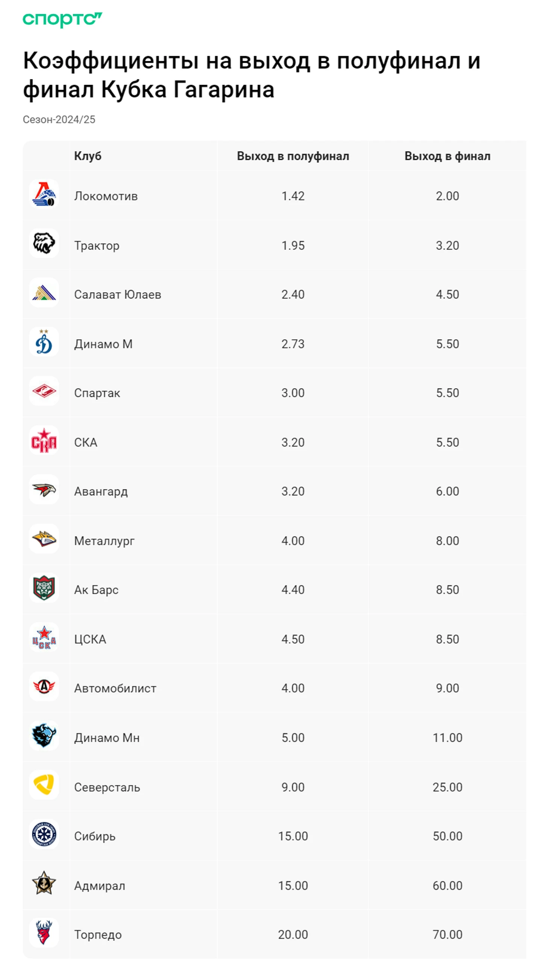Viewport: 549px width, 980px height.
Task: Click the Dynamo Moscow logo
Action: (44, 342)
